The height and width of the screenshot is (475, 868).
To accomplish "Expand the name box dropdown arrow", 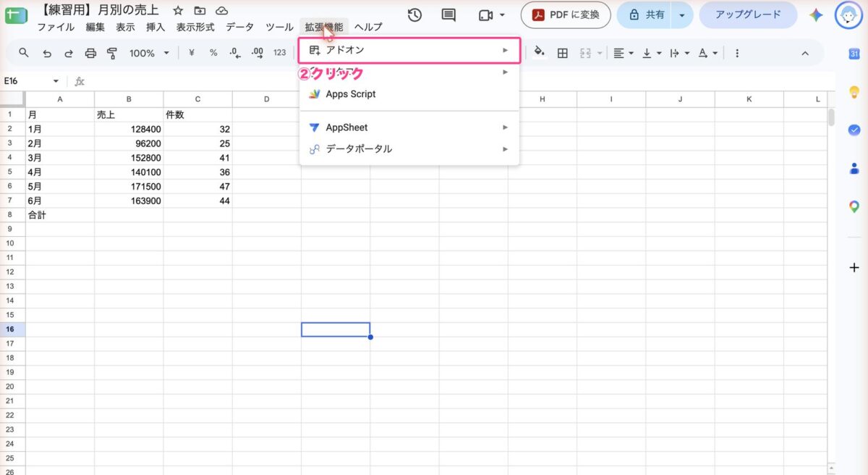I will click(x=56, y=81).
